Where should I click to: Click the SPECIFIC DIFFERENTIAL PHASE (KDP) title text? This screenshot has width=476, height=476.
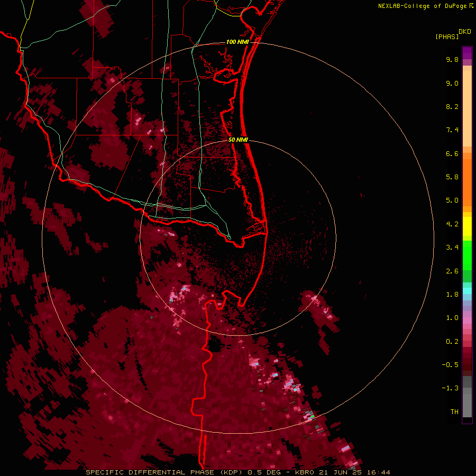click(x=166, y=472)
